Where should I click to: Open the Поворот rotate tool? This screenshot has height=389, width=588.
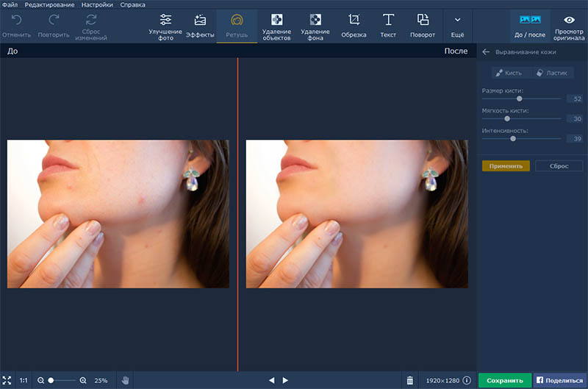(x=423, y=26)
